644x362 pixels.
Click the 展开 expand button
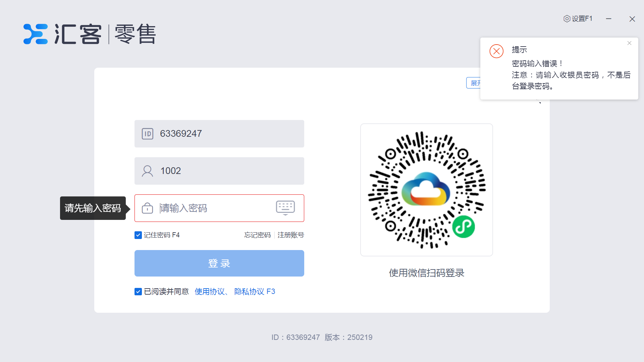point(473,83)
